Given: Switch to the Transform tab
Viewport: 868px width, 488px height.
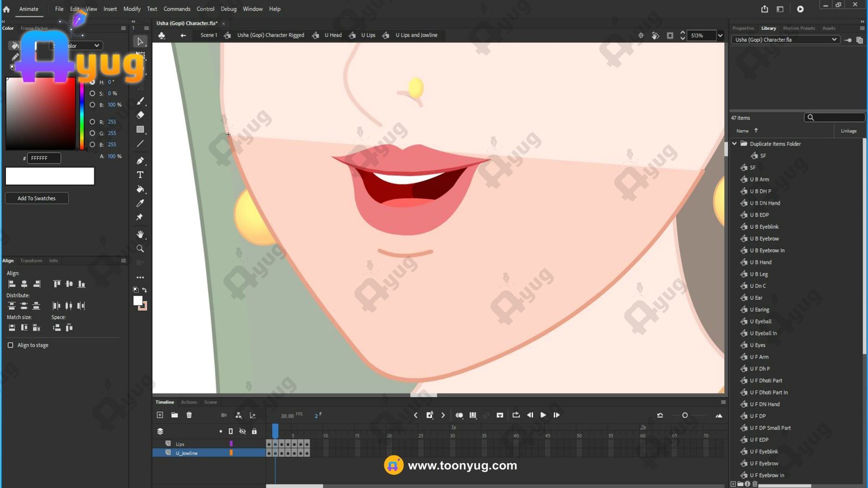Looking at the screenshot, I should 31,260.
